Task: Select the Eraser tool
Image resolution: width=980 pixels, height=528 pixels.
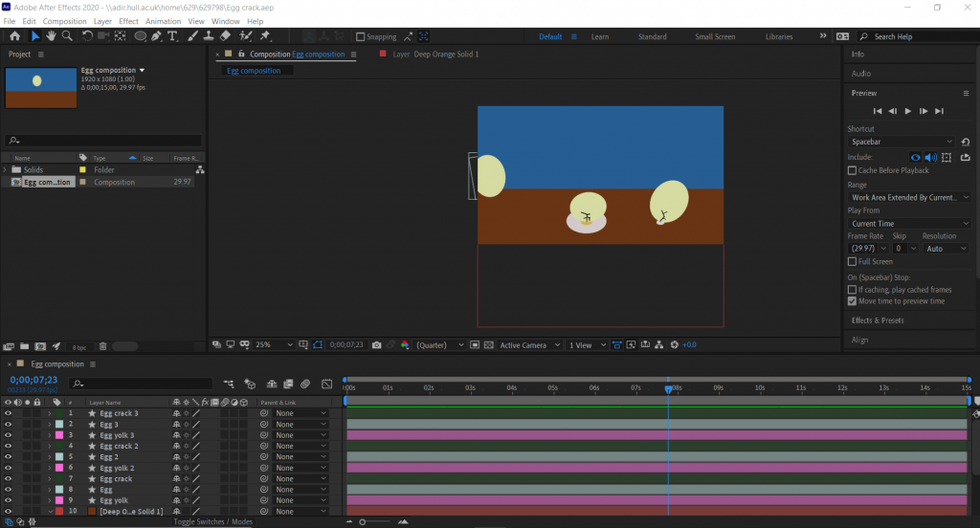Action: (225, 36)
